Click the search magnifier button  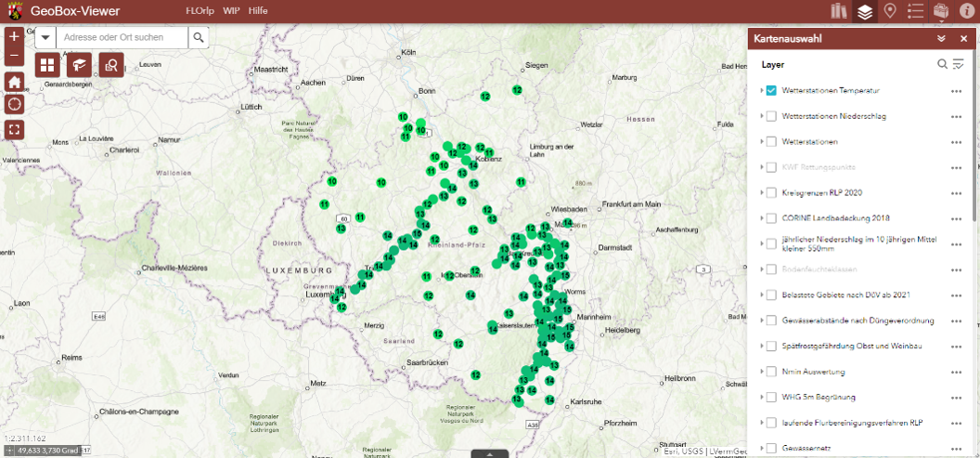coord(198,37)
